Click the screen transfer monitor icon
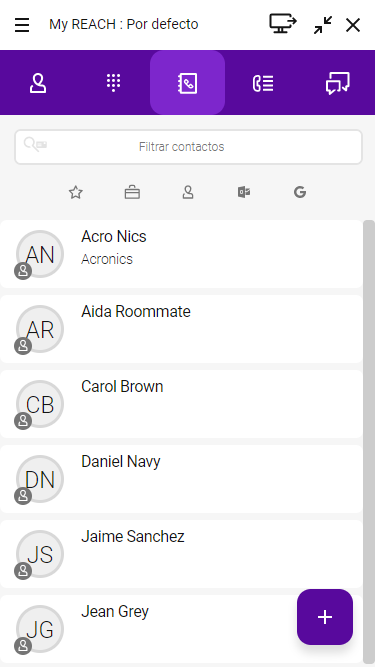The image size is (375, 667). (x=283, y=24)
